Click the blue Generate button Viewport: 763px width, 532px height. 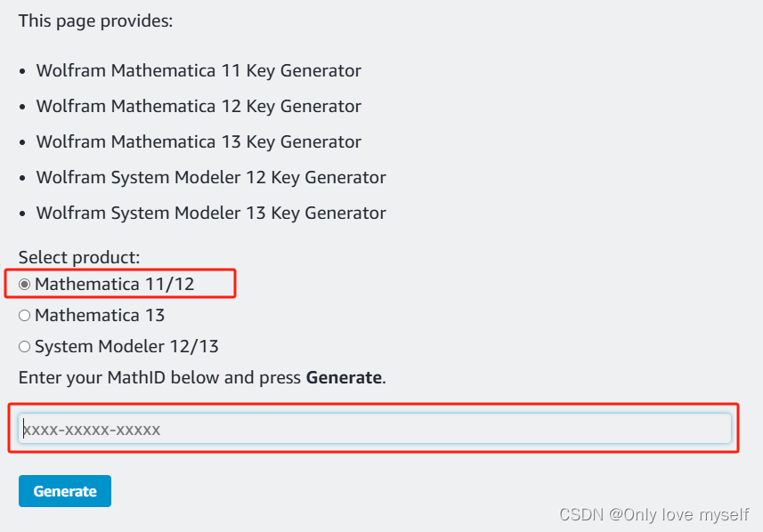click(64, 490)
